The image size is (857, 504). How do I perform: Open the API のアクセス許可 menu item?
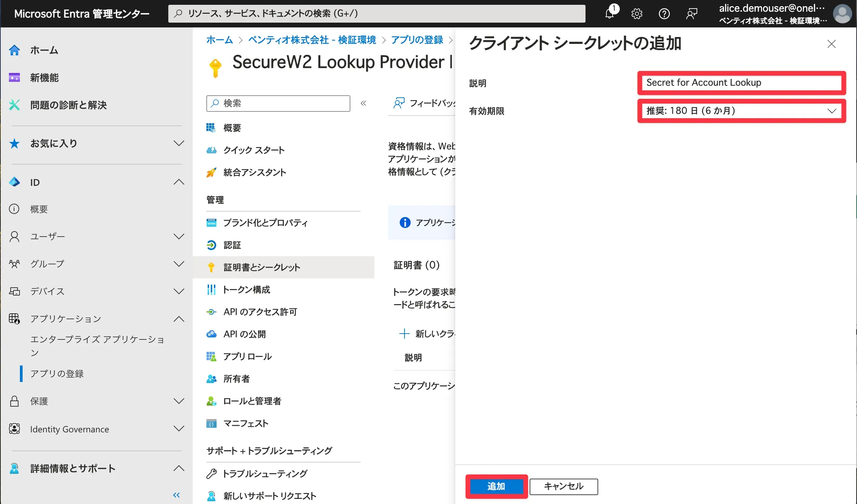click(x=260, y=312)
